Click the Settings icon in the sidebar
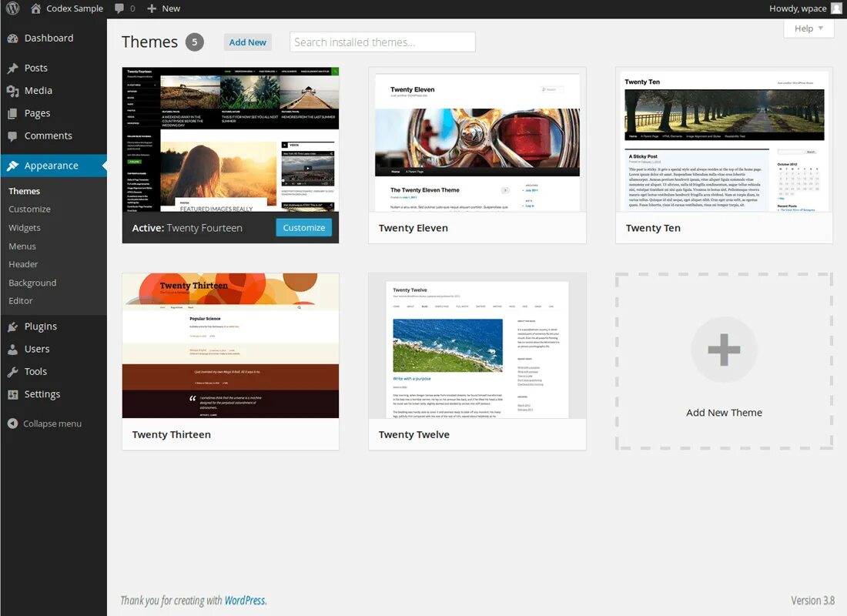The width and height of the screenshot is (847, 616). click(x=13, y=394)
